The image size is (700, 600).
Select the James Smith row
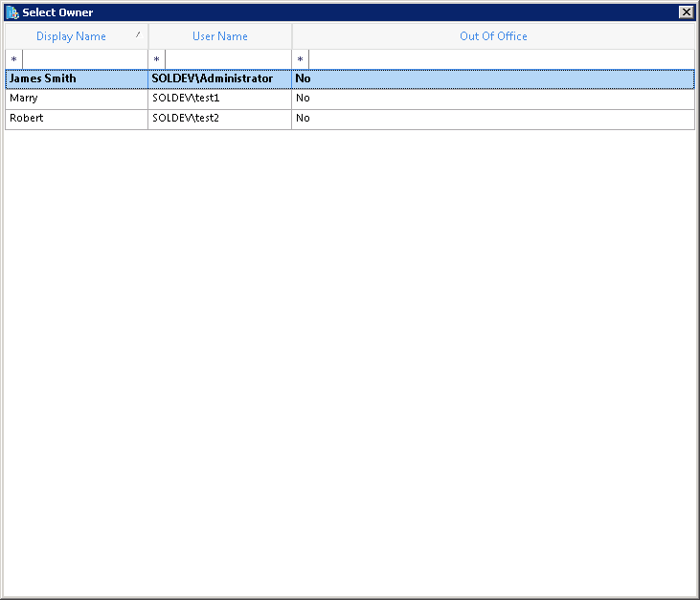click(350, 79)
